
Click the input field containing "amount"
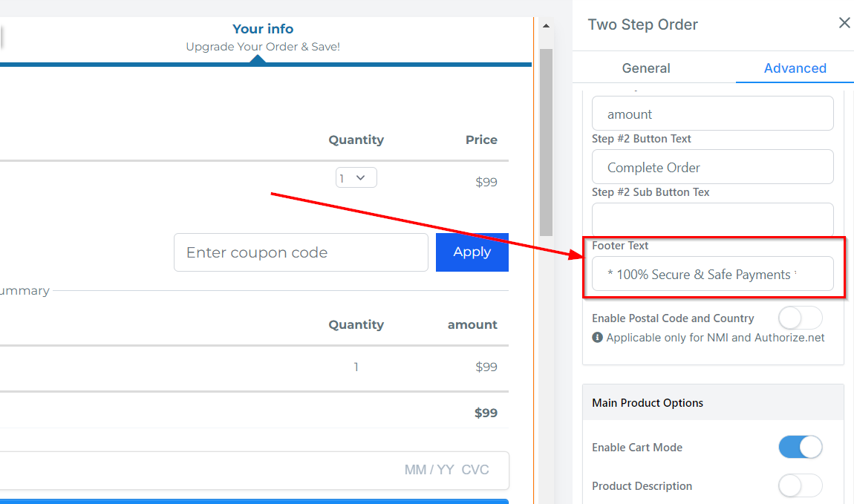(712, 114)
